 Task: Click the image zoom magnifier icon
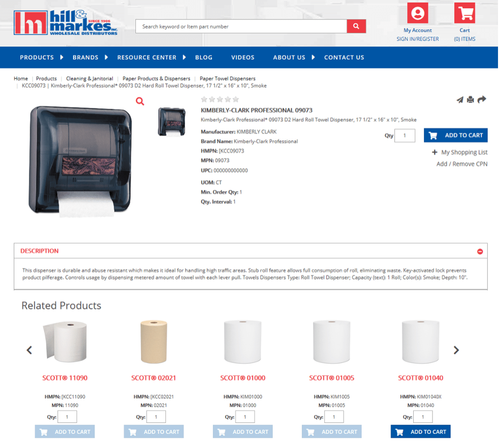[140, 101]
